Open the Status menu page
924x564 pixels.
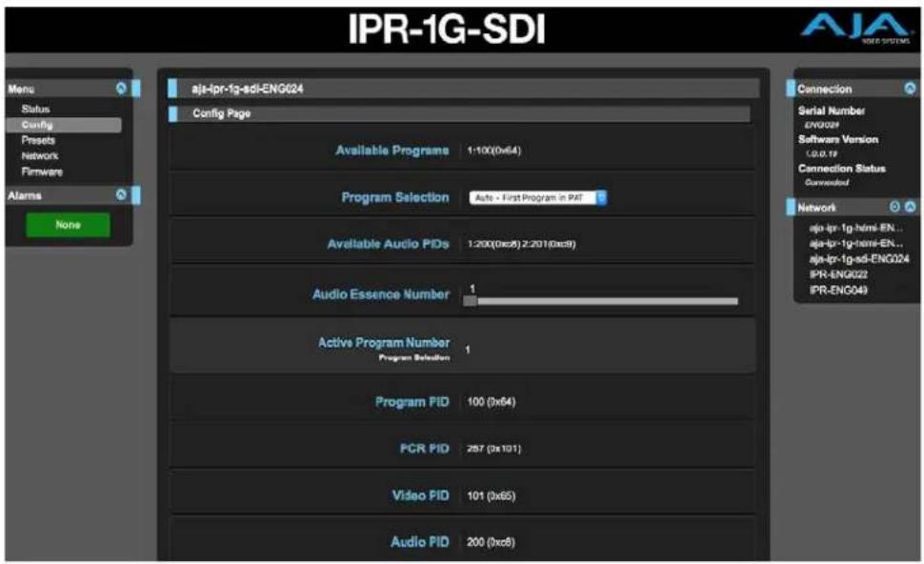click(x=35, y=109)
